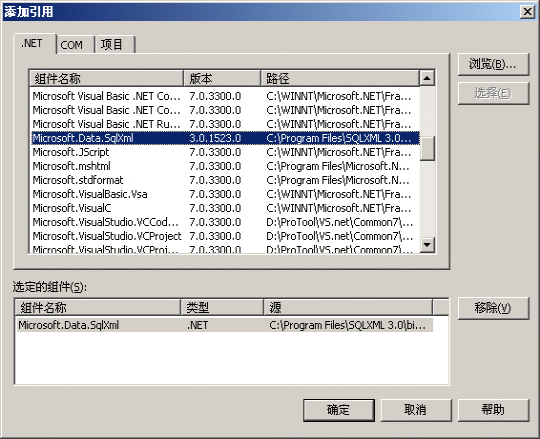Click version 3.0.1523.0 cell
540x439 pixels.
215,138
